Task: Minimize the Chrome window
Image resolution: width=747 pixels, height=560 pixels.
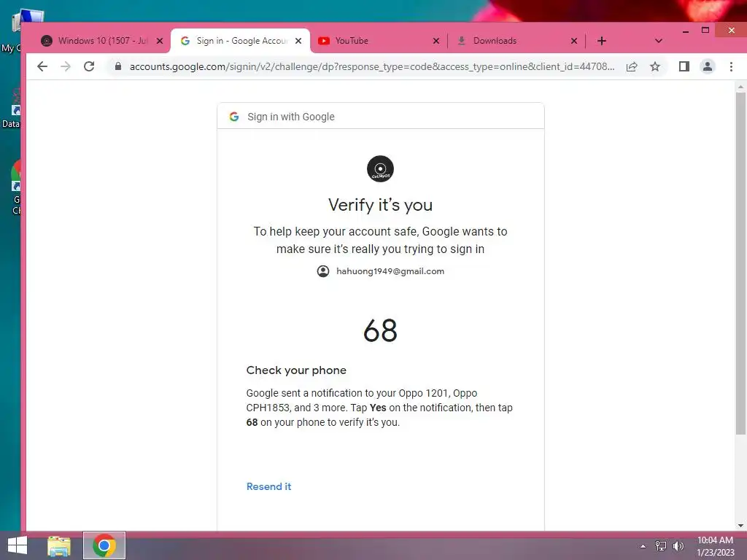Action: 686,31
